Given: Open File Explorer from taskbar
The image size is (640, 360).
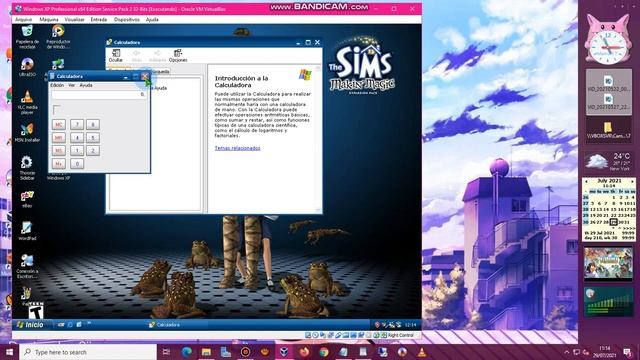Looking at the screenshot, I should 206,352.
